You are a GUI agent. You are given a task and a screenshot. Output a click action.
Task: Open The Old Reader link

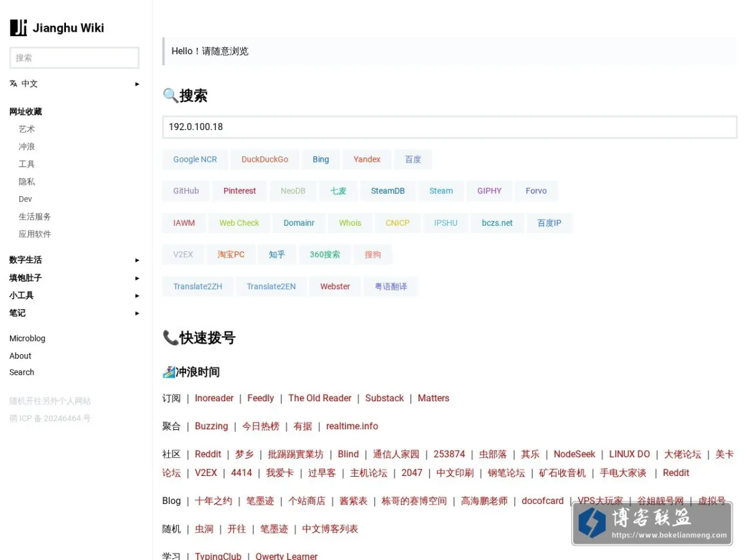[x=320, y=398]
